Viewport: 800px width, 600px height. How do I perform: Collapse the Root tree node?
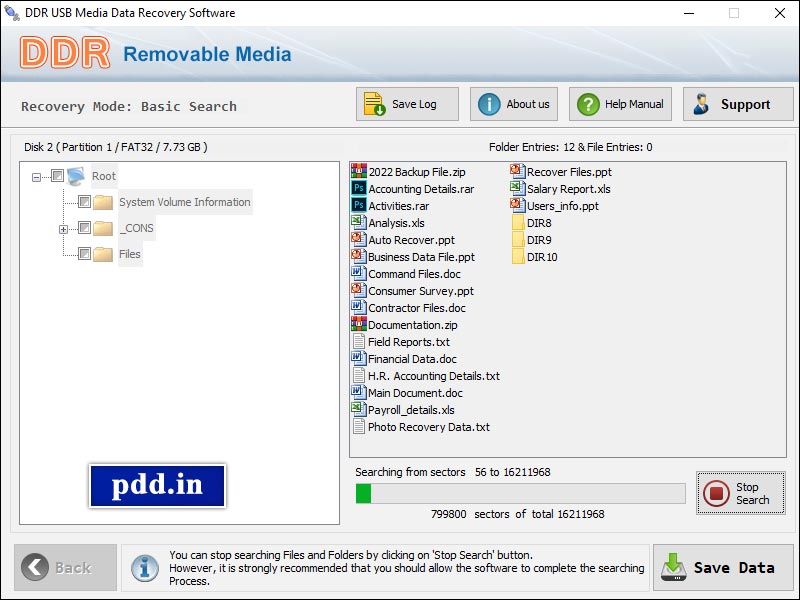coord(36,176)
